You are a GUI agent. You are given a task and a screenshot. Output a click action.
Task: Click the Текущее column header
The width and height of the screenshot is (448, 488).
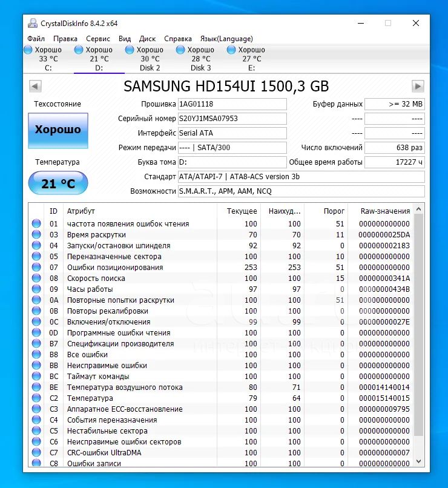[239, 211]
